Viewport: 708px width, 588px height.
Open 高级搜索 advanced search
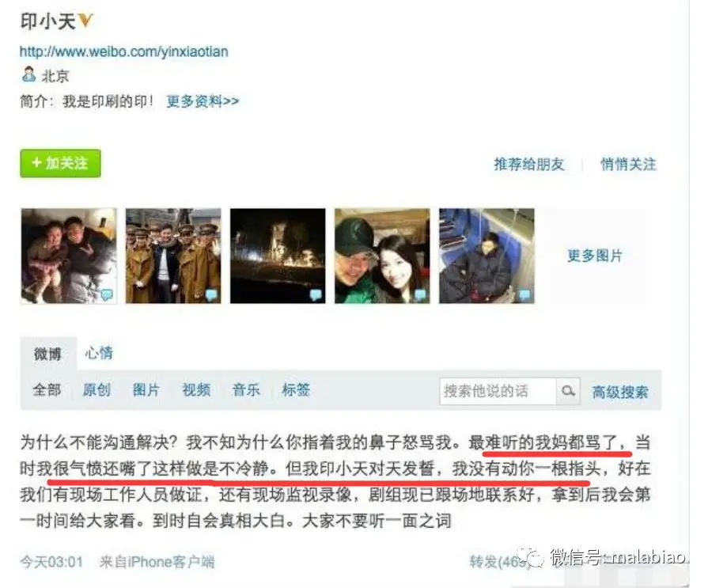pos(620,392)
